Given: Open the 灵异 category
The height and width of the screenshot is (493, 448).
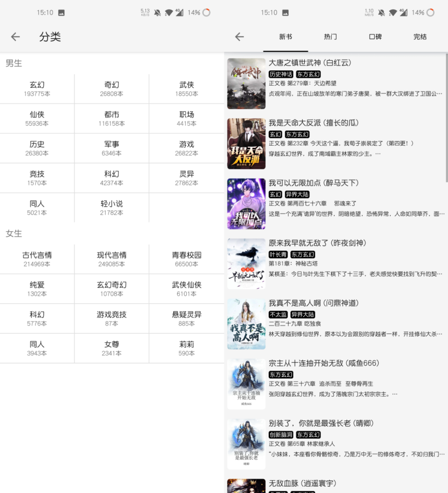Looking at the screenshot, I should coord(187,178).
